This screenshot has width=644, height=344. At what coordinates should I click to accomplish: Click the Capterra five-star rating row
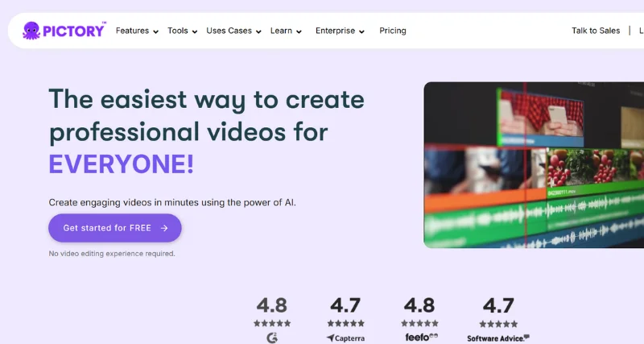[x=345, y=323]
